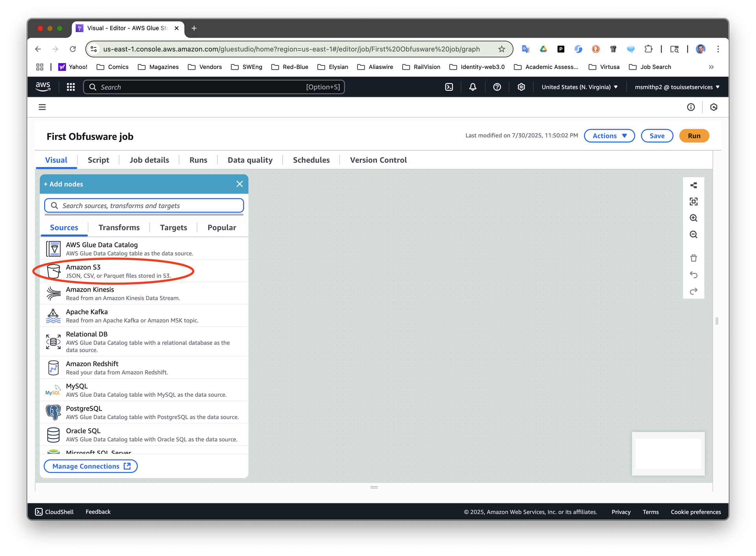This screenshot has width=756, height=556.
Task: Open the Chrome extensions puzzle icon
Action: 648,49
